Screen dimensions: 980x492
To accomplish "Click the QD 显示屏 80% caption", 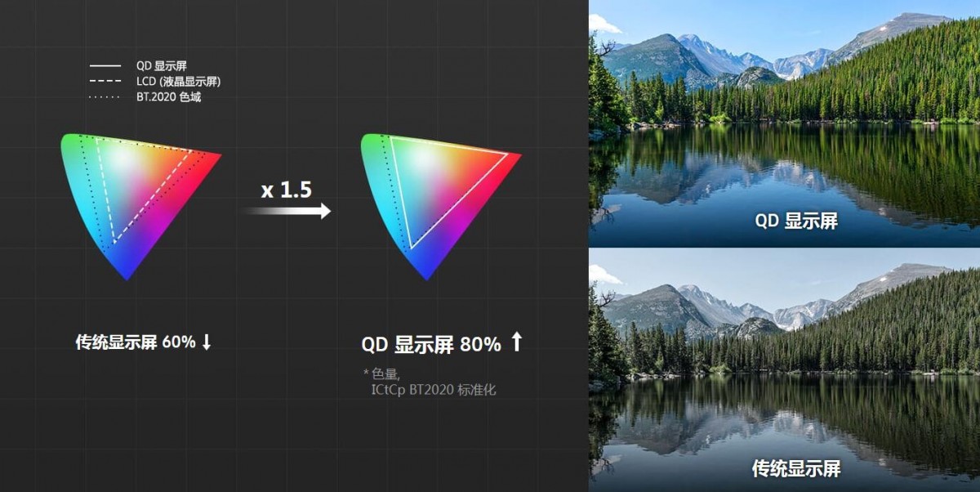I will (431, 344).
